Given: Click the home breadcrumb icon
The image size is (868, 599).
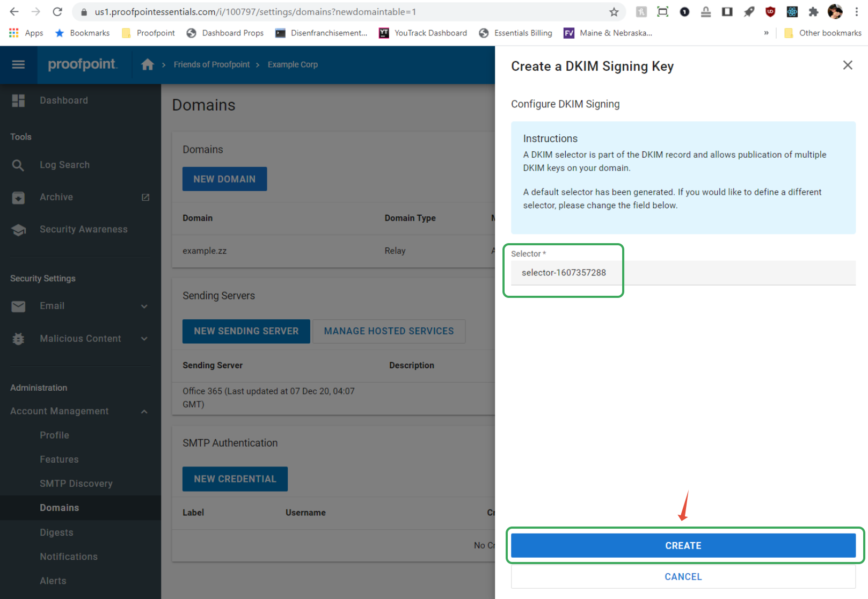Looking at the screenshot, I should (x=147, y=64).
